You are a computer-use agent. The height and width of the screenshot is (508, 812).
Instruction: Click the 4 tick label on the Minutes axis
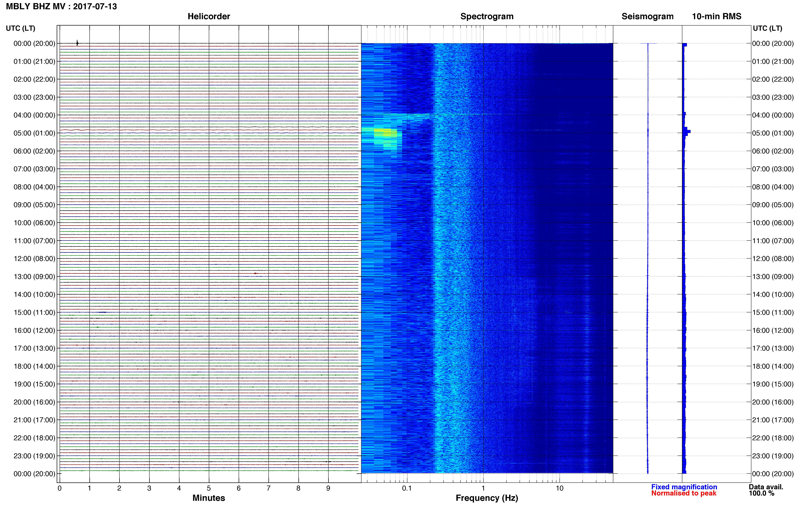(x=179, y=488)
